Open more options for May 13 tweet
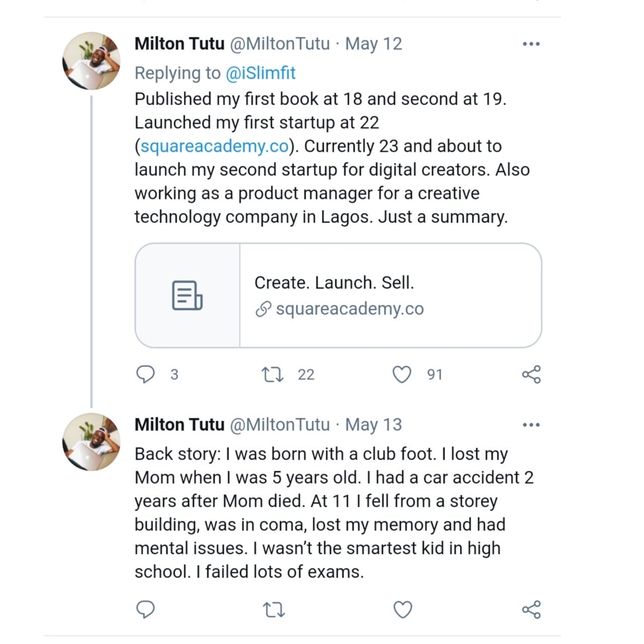The image size is (644, 644). [531, 425]
